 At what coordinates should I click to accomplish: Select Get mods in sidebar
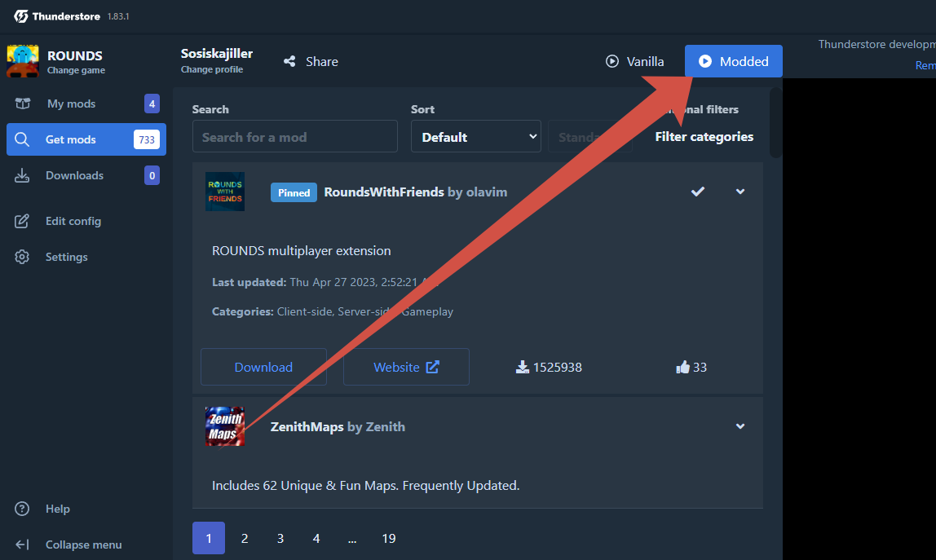pyautogui.click(x=86, y=139)
